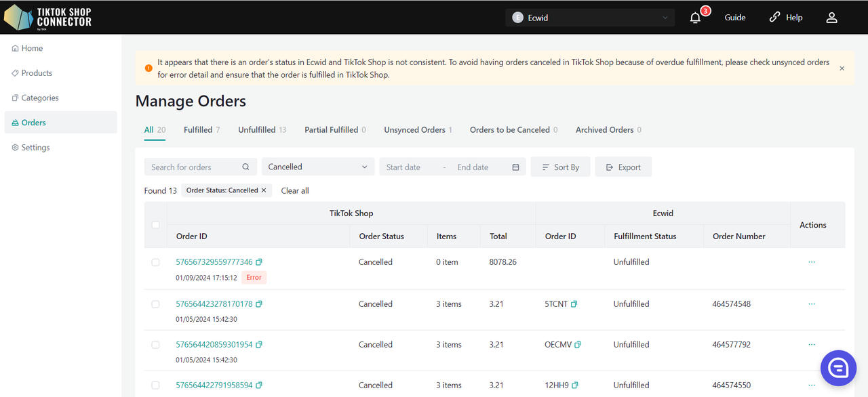This screenshot has width=868, height=397.
Task: Toggle the select-all orders checkbox
Action: coord(155,225)
